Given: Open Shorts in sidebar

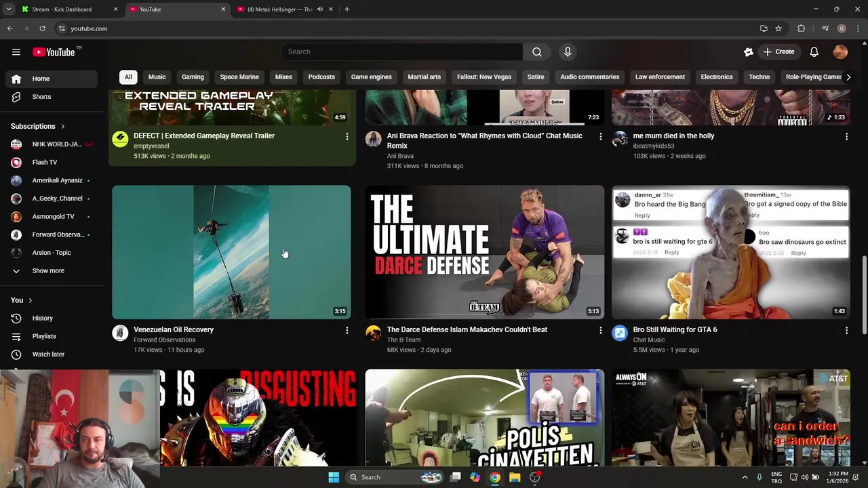Looking at the screenshot, I should click(x=52, y=97).
